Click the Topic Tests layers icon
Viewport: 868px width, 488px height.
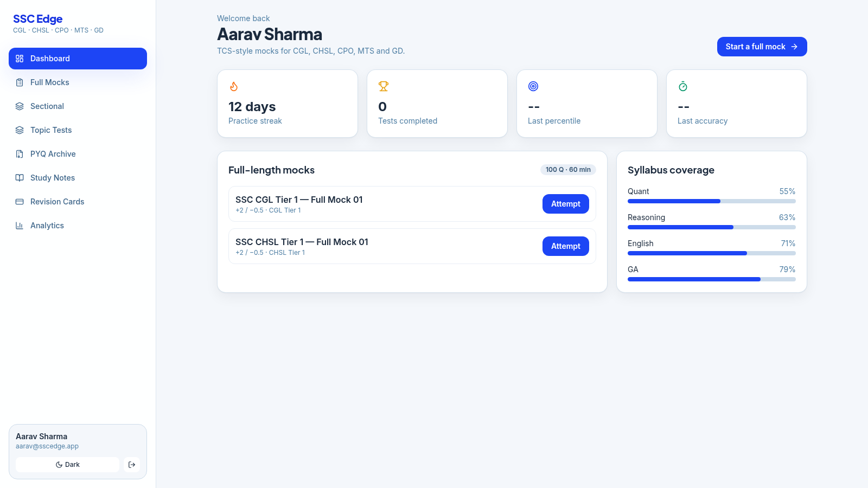point(20,130)
